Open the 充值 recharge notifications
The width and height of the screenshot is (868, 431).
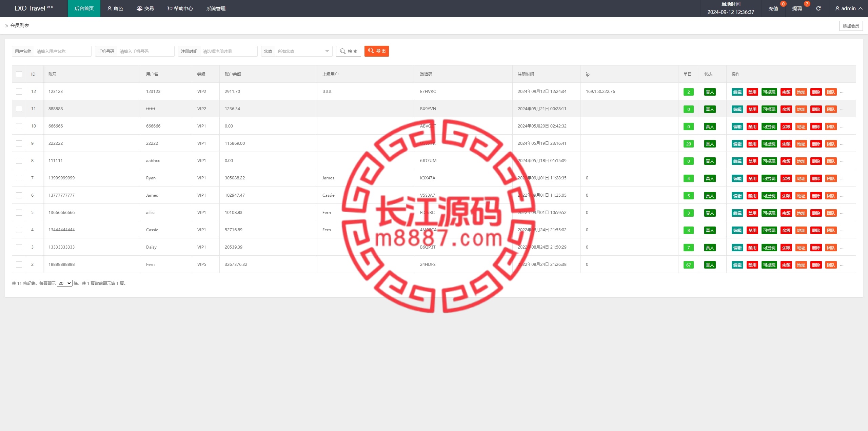point(773,8)
